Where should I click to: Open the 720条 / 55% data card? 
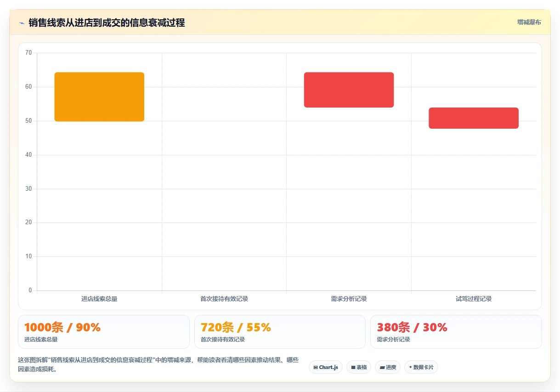coord(280,332)
